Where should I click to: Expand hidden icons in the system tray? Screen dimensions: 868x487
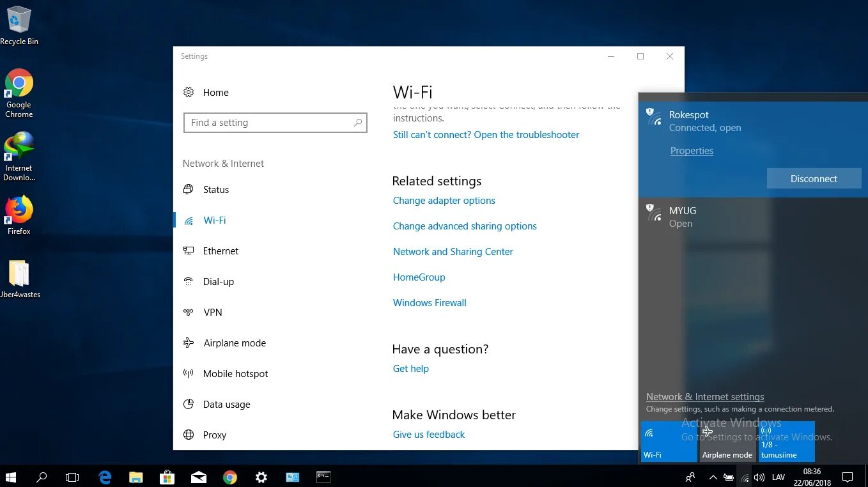click(x=712, y=477)
